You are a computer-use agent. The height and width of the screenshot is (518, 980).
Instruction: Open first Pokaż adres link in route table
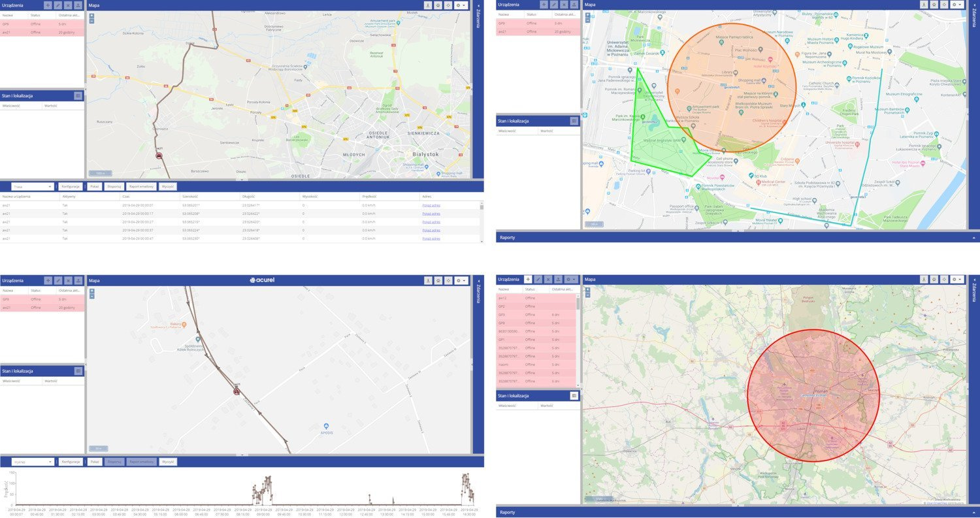click(x=431, y=205)
